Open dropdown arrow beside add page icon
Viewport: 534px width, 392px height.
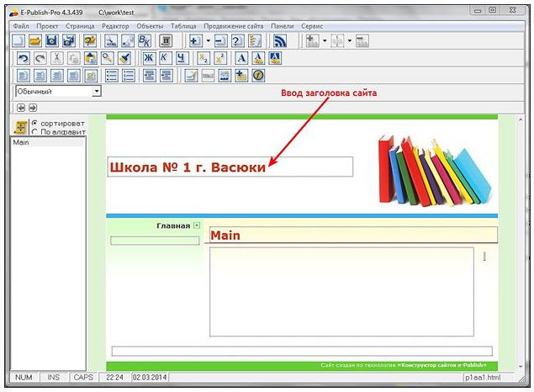(x=208, y=41)
